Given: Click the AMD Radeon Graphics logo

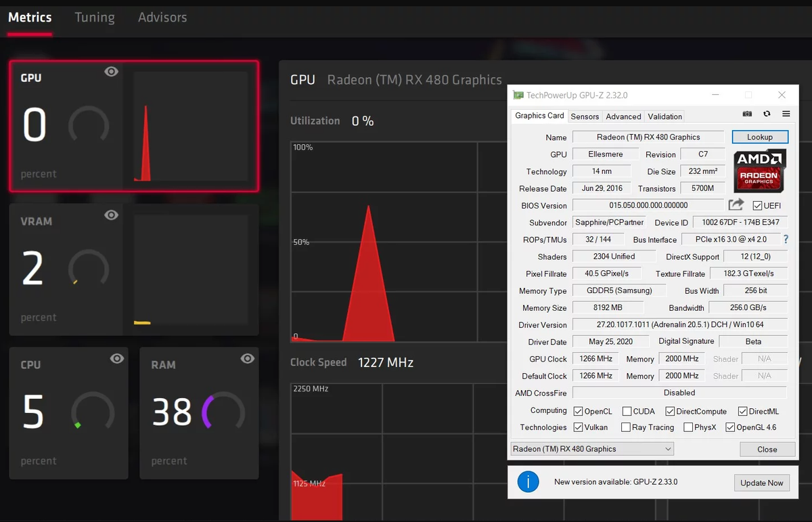Looking at the screenshot, I should (x=759, y=171).
